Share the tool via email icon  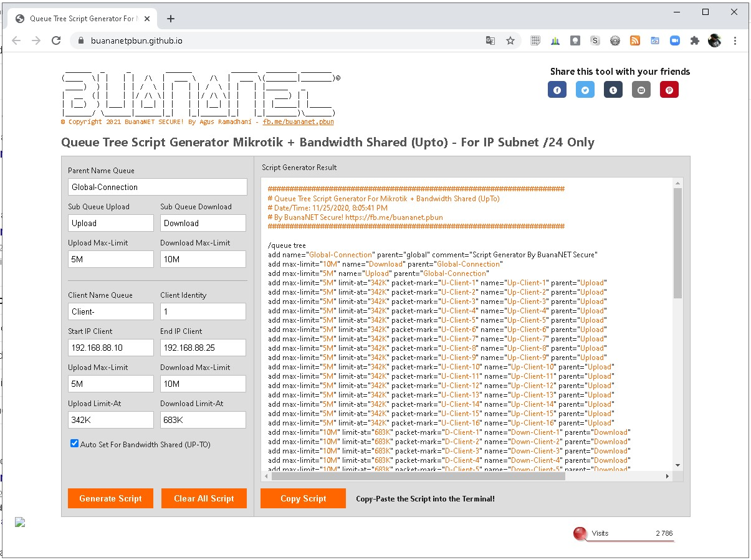click(x=641, y=90)
